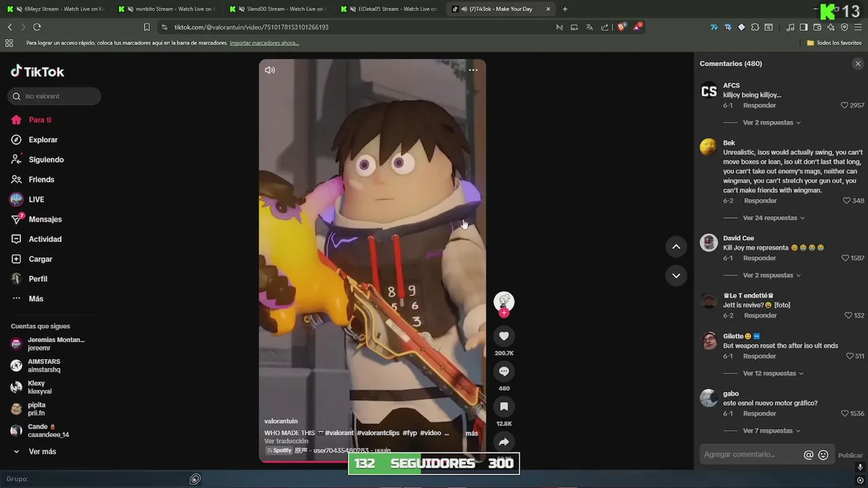Open Mensajes in TikTok sidebar

tap(45, 220)
